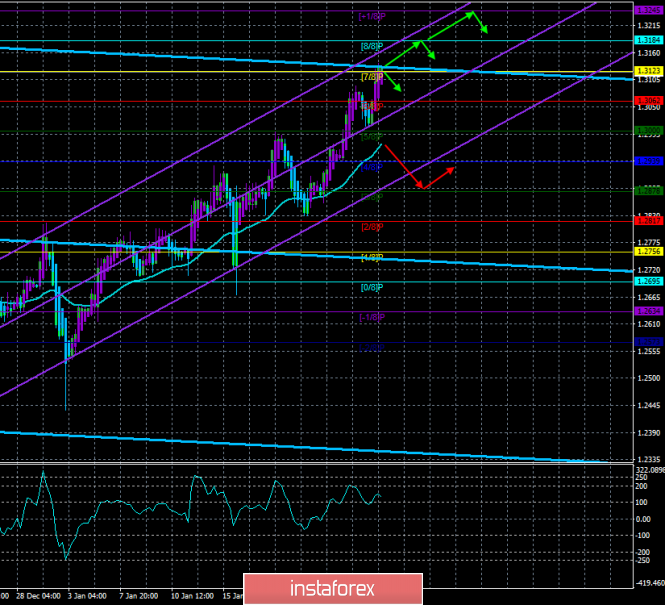Click the 7 Jan 20:00 time label
The width and height of the screenshot is (665, 605).
pos(139,596)
